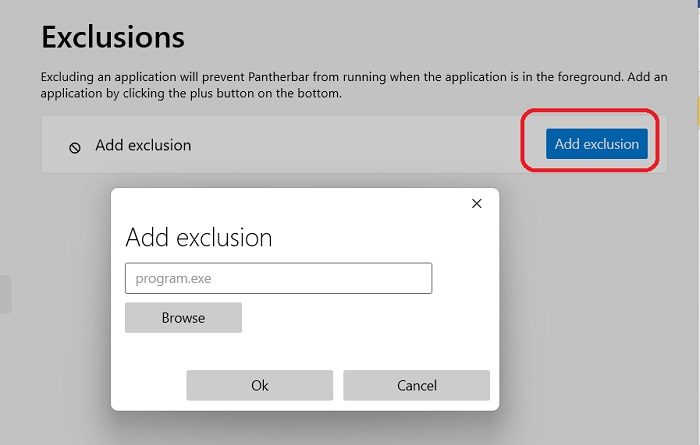700x445 pixels.
Task: Select the Exclusions page heading
Action: (113, 37)
